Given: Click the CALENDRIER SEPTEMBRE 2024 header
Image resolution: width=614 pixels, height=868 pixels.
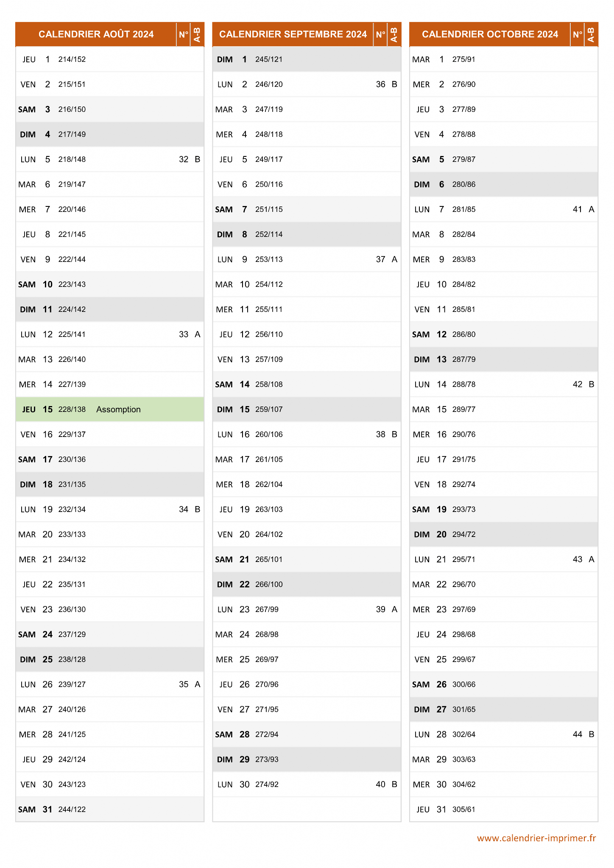Looking at the screenshot, I should (293, 34).
